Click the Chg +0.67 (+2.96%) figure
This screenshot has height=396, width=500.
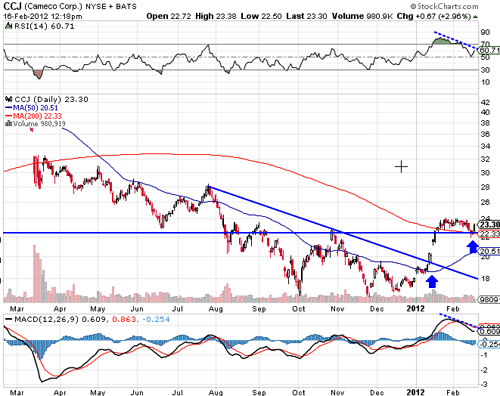pos(434,16)
